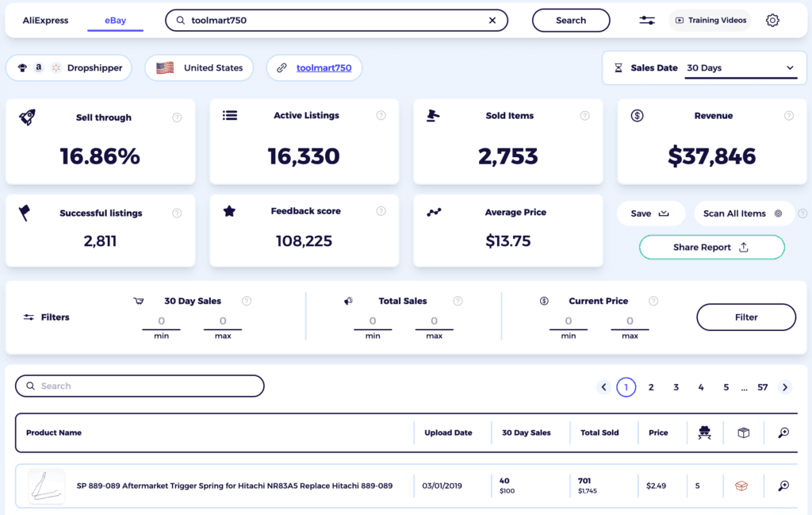The width and height of the screenshot is (812, 515).
Task: Click the Scan All Items button
Action: coord(744,213)
